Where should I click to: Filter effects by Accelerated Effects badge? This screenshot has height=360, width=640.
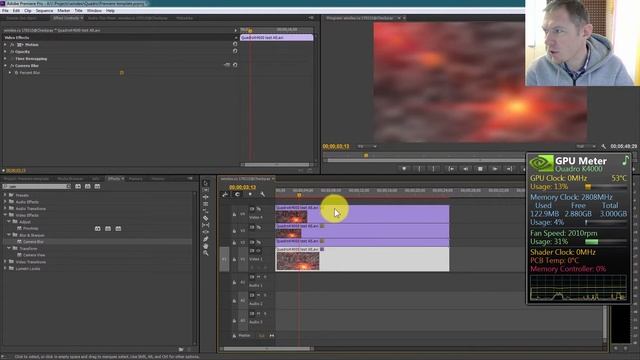click(78, 187)
